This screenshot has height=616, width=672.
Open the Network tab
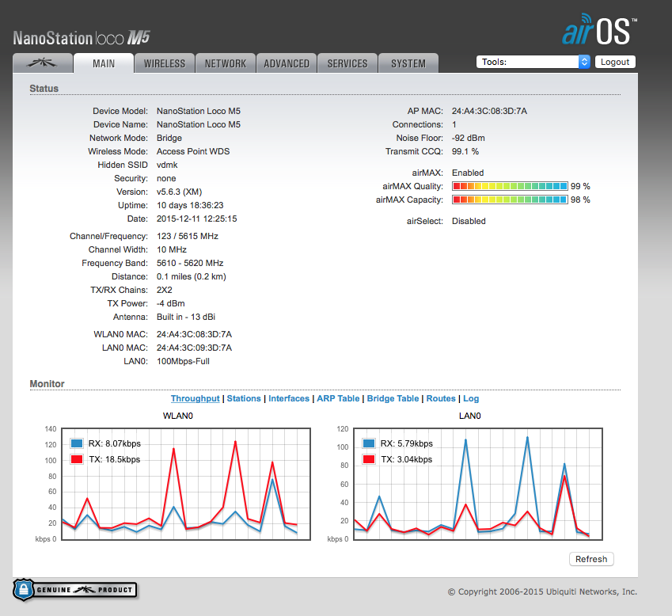click(226, 63)
